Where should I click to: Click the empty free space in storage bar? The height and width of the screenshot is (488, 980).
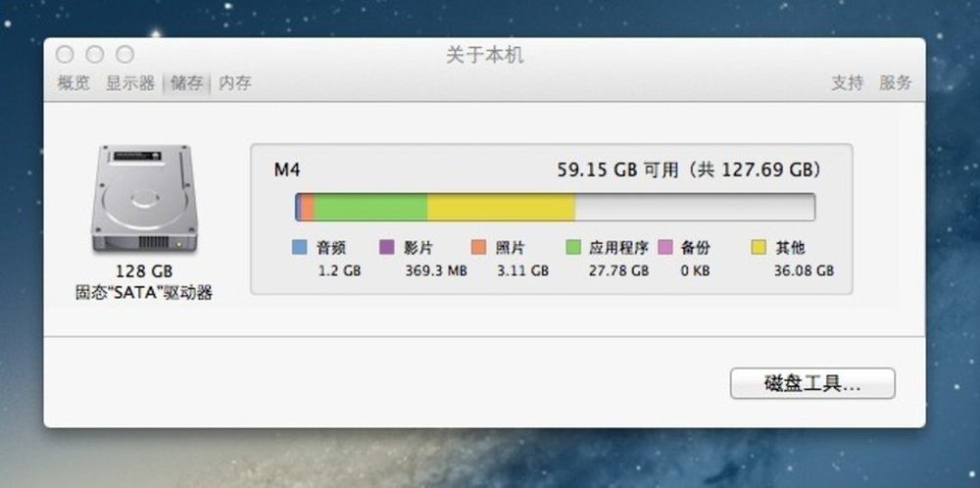[x=695, y=207]
